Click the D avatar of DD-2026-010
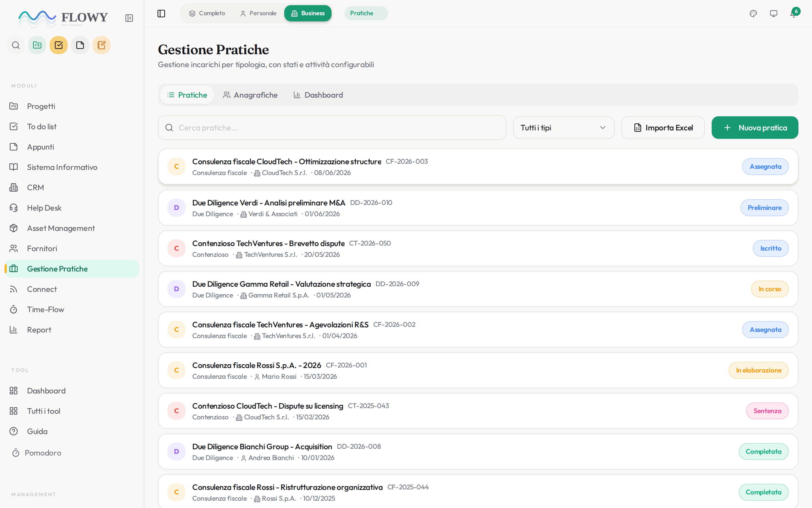Screen dimensions: 812x508 click(x=176, y=208)
